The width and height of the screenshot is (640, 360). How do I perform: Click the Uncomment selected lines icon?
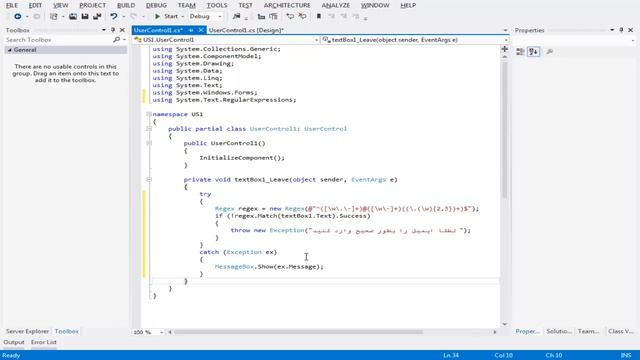(302, 16)
